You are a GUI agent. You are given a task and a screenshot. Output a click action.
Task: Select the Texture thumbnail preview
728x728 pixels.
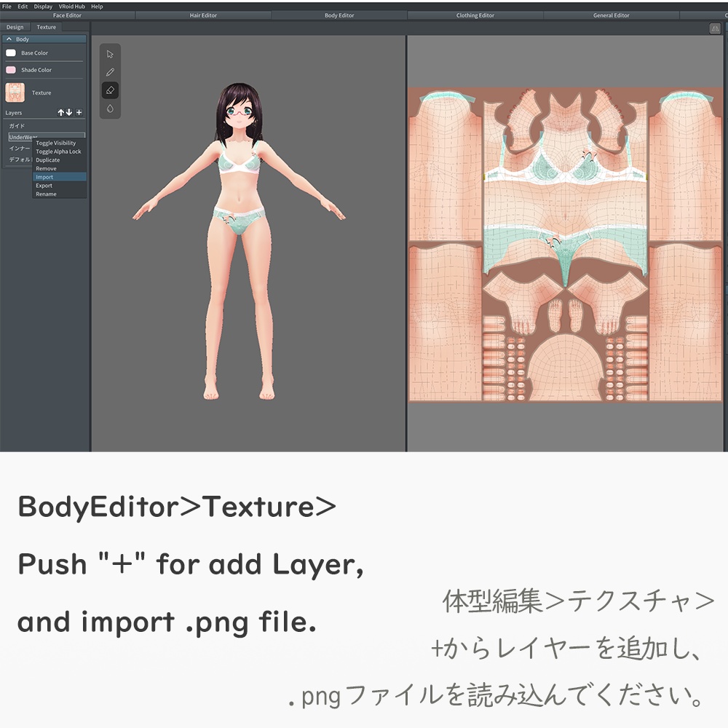click(14, 92)
